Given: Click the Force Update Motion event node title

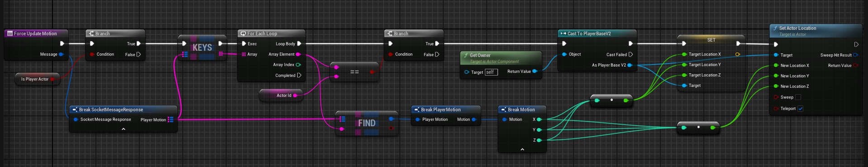Looking at the screenshot, I should (35, 33).
